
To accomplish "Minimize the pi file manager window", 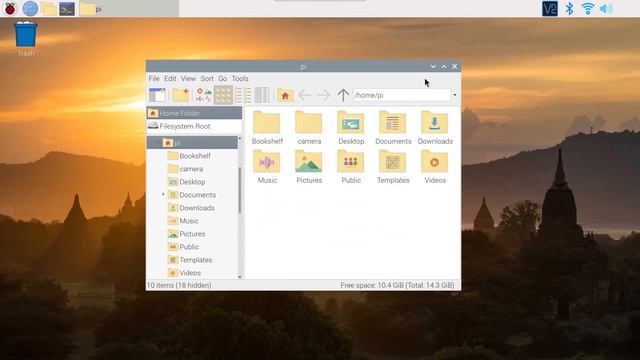I will point(433,67).
